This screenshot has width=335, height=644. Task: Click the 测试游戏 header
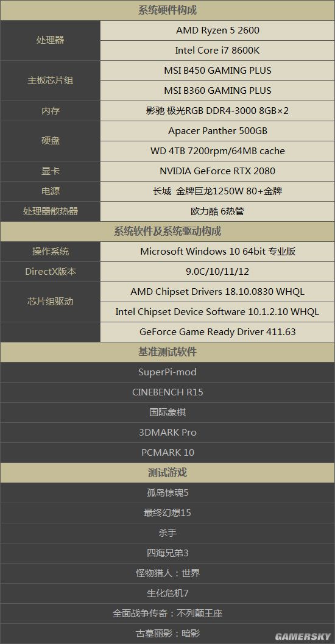[x=167, y=473]
